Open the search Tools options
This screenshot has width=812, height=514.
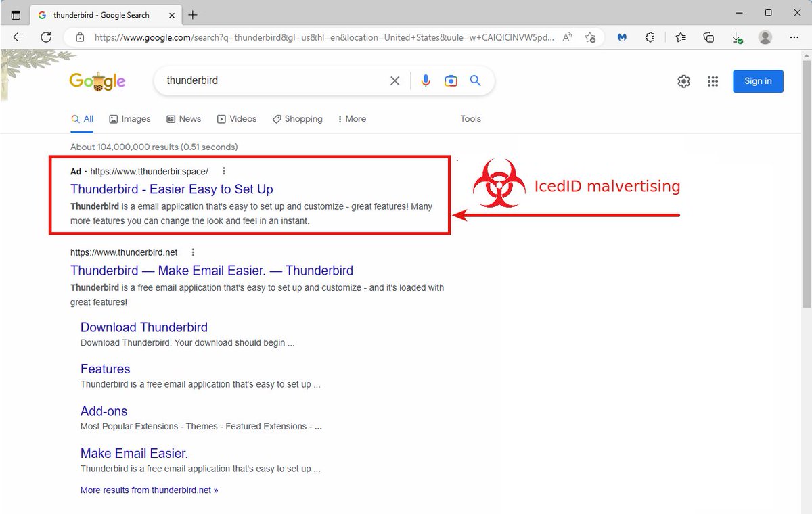pyautogui.click(x=470, y=119)
